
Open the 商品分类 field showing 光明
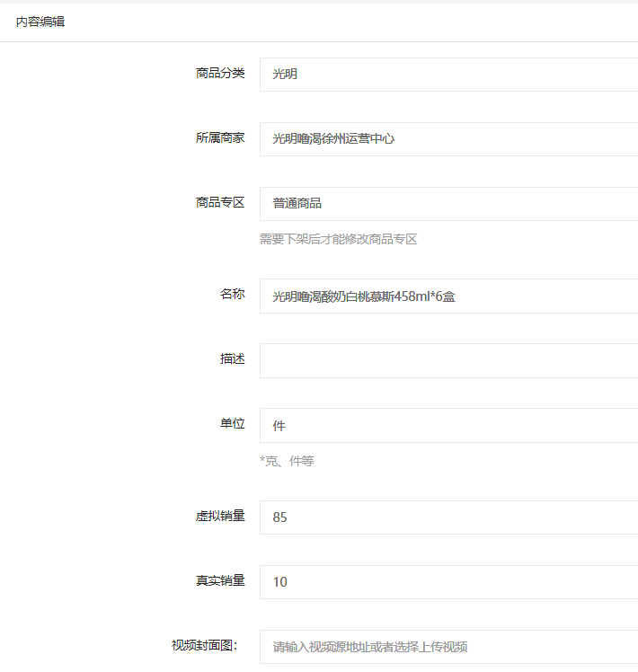[449, 75]
